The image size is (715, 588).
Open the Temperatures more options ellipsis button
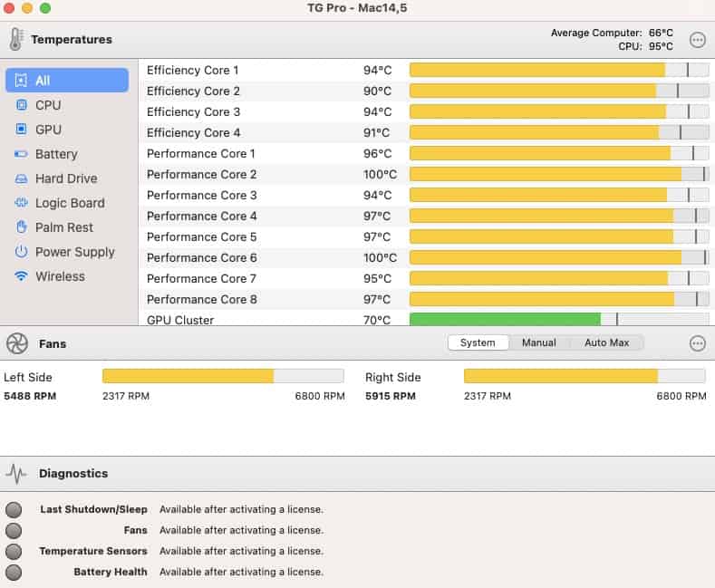pos(697,40)
